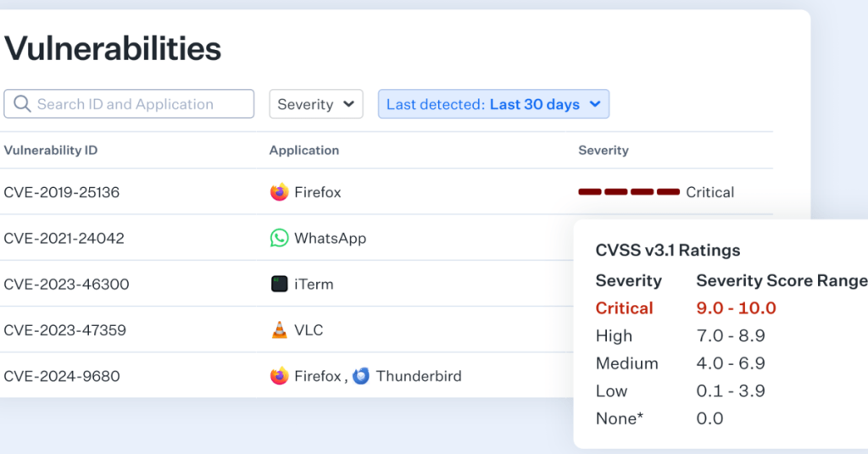Click the Search ID and Application field

pyautogui.click(x=136, y=104)
